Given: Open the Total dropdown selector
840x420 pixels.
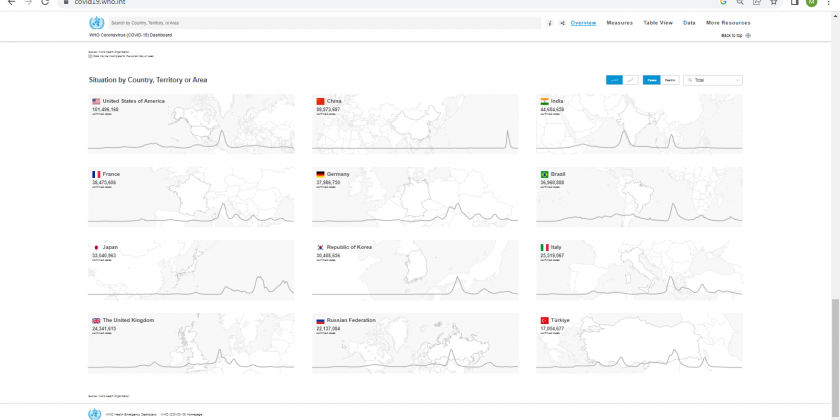Looking at the screenshot, I should (x=712, y=80).
